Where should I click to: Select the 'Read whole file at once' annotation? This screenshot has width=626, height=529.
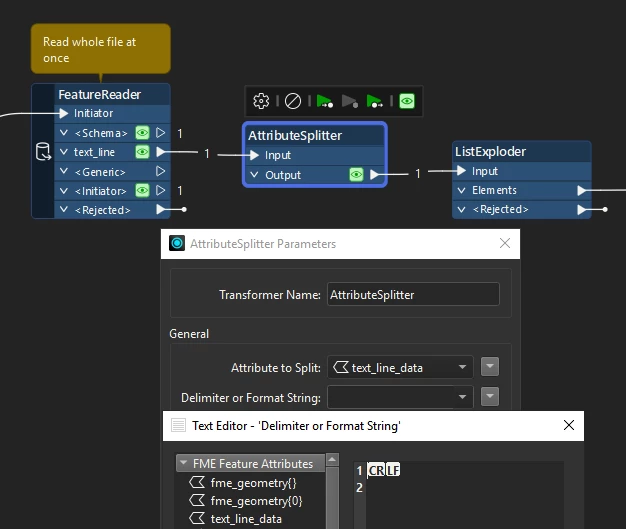[101, 49]
